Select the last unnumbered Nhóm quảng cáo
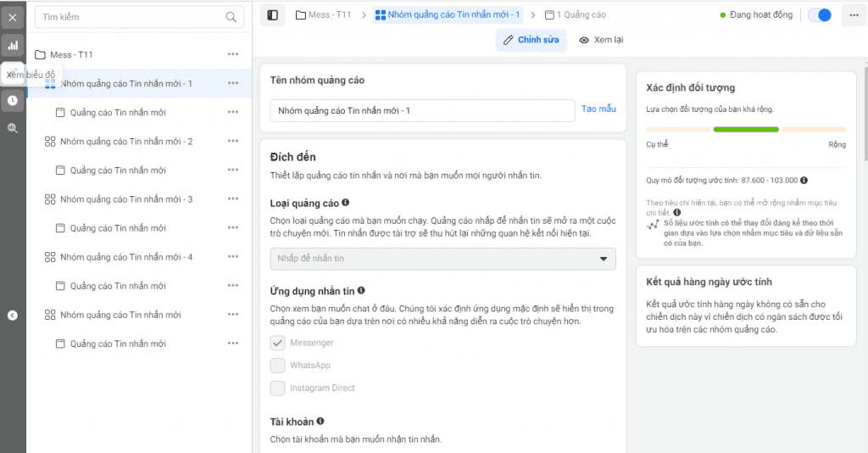 120,315
